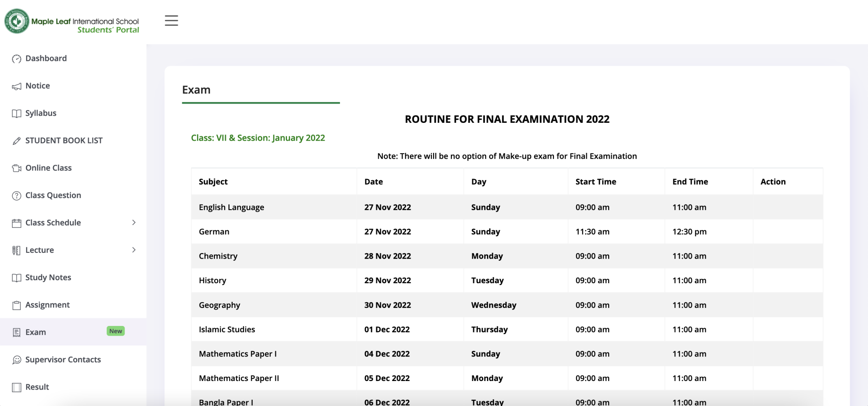Open the Maple Leaf school logo

point(17,21)
